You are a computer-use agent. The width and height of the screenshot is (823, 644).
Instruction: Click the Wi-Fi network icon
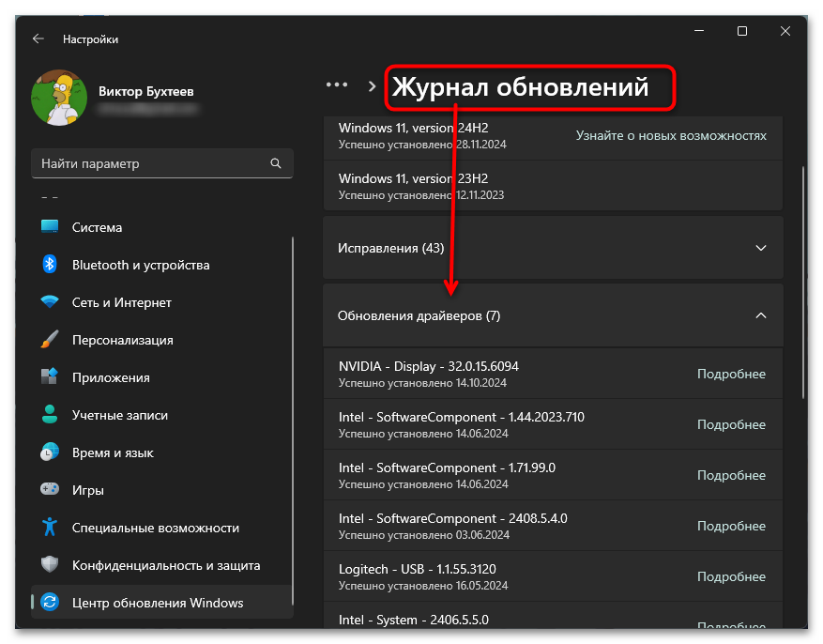click(50, 301)
